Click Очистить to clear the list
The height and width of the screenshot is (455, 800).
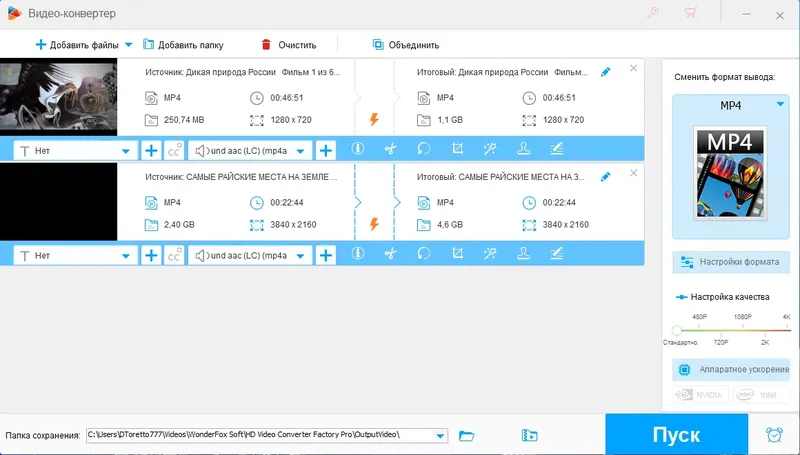pyautogui.click(x=289, y=45)
